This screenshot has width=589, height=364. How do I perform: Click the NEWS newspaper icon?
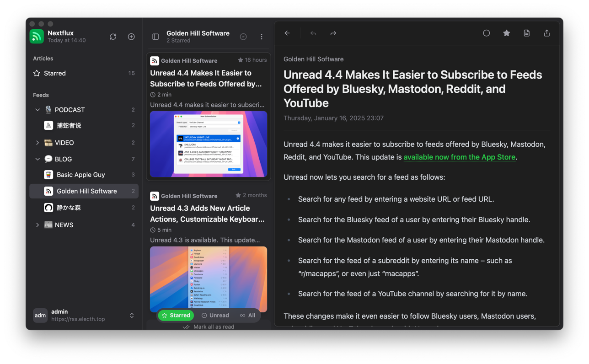[48, 225]
